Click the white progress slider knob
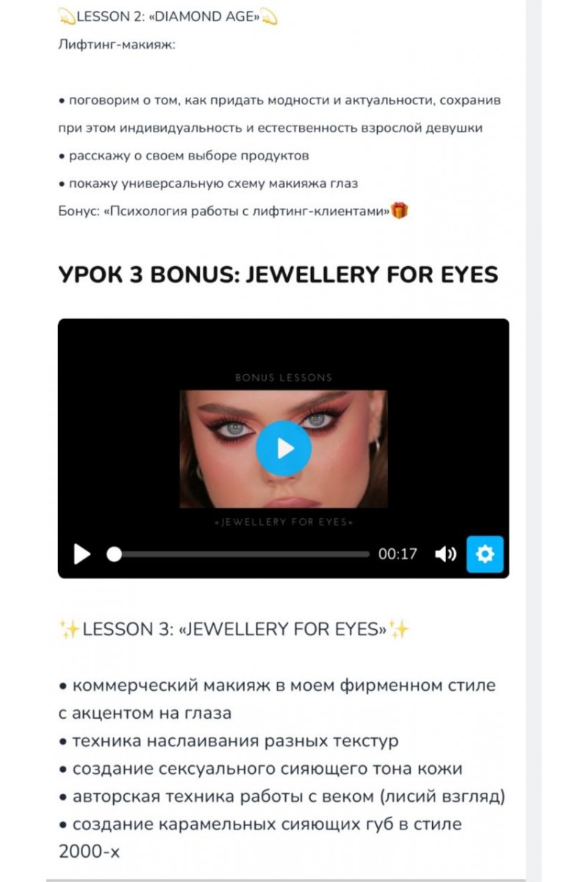Image resolution: width=588 pixels, height=882 pixels. click(x=114, y=554)
